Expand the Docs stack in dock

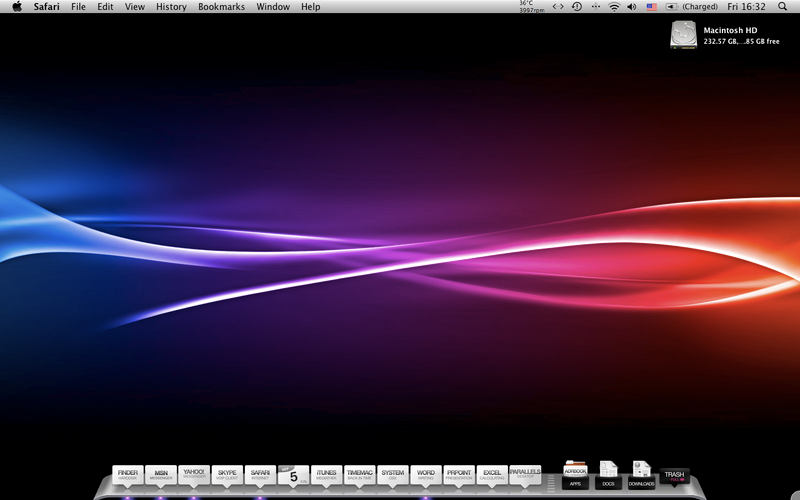click(x=608, y=474)
